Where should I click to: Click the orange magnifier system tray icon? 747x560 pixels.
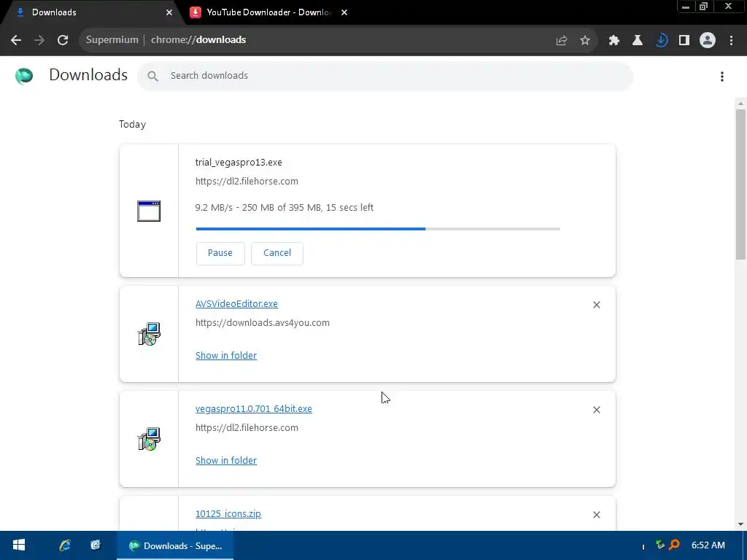[674, 545]
